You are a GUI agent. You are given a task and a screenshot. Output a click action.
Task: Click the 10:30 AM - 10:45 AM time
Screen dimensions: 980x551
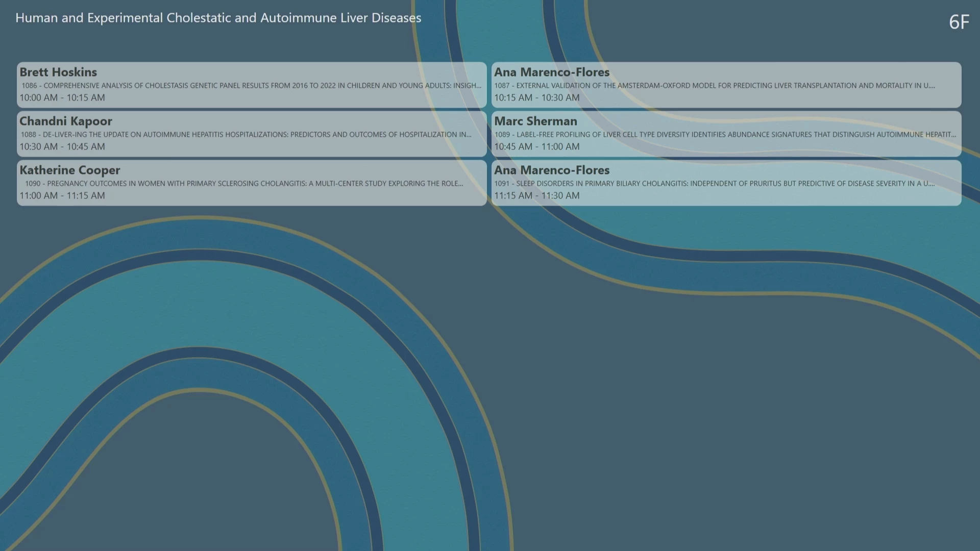point(62,147)
